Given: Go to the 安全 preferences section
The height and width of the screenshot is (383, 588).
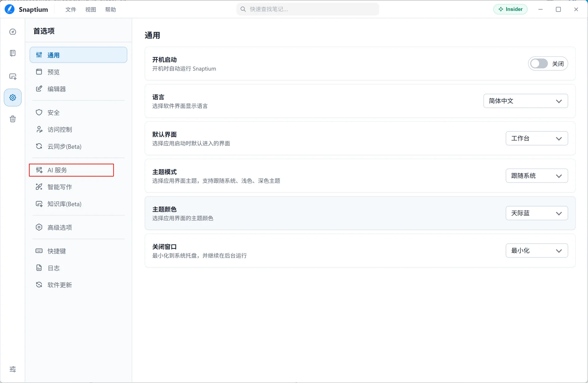Looking at the screenshot, I should pos(78,112).
